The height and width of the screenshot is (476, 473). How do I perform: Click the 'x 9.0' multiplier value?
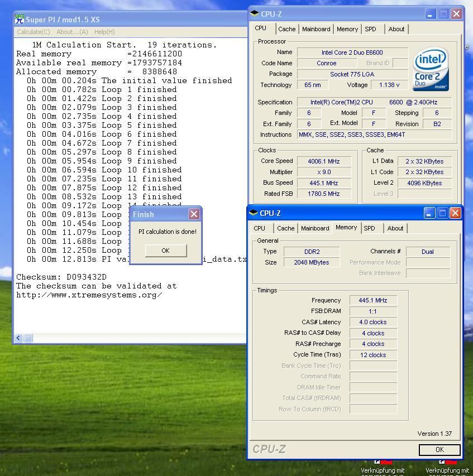324,172
